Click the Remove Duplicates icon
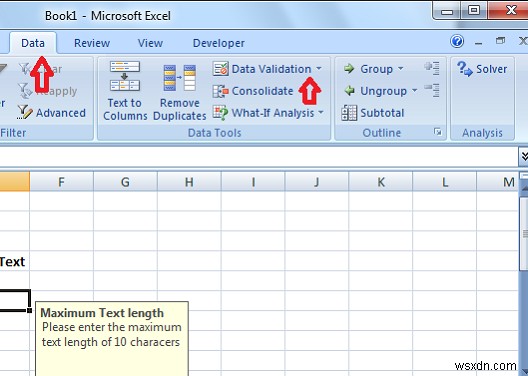This screenshot has width=528, height=376. pos(179,78)
